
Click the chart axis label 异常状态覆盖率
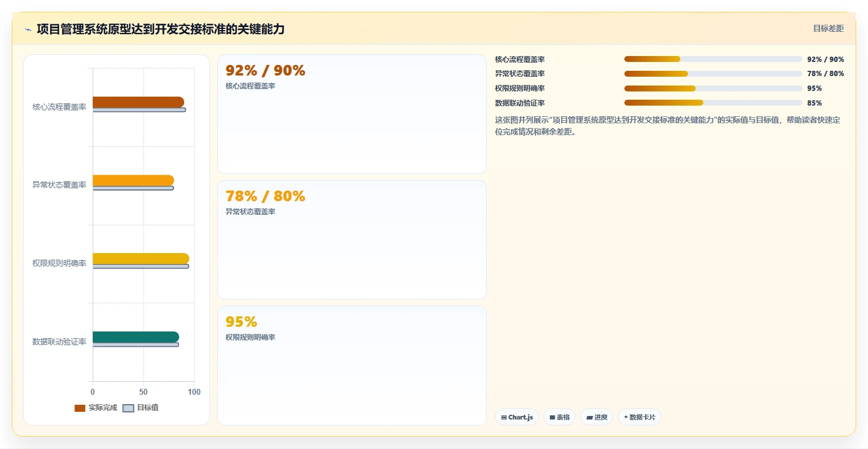click(x=60, y=185)
